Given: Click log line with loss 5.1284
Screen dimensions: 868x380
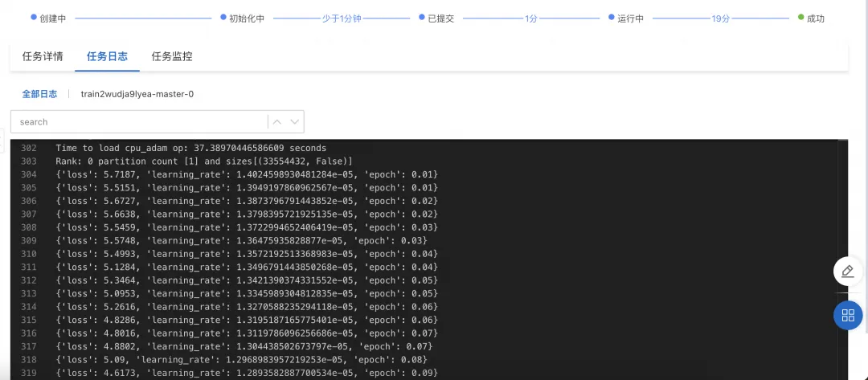Looking at the screenshot, I should [247, 268].
